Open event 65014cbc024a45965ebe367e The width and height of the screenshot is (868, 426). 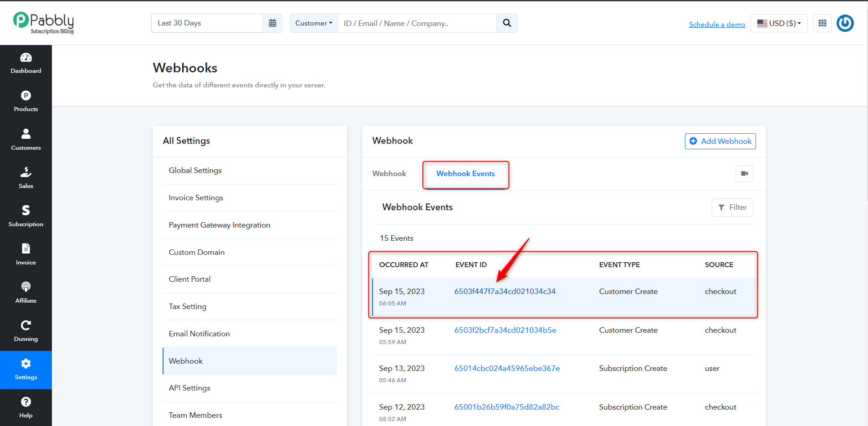click(507, 368)
